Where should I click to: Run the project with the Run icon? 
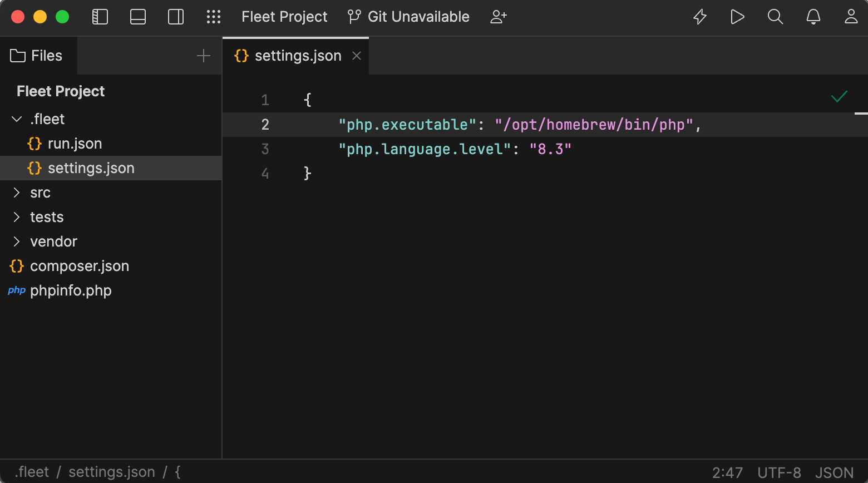737,17
